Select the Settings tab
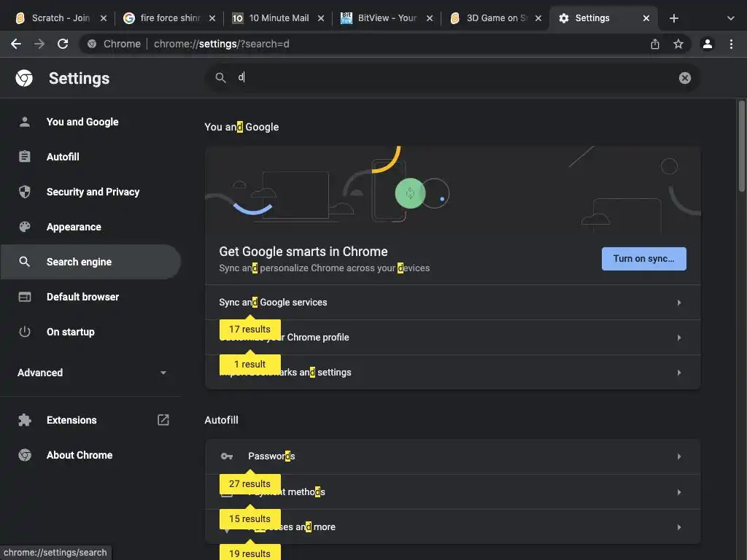Viewport: 747px width, 560px height. point(603,18)
